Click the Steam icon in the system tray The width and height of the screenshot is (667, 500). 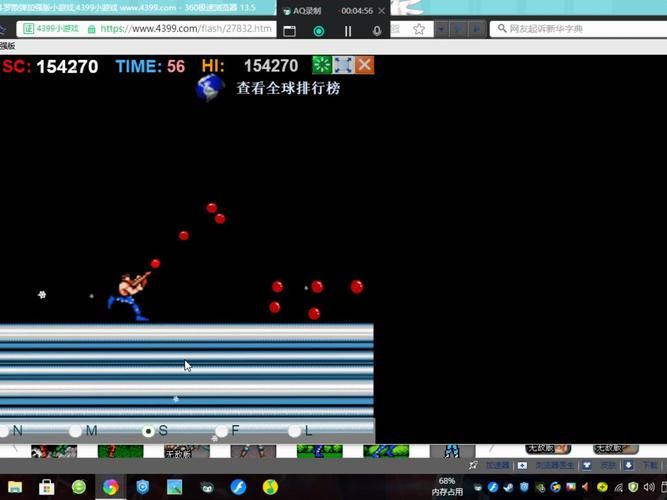(x=509, y=487)
